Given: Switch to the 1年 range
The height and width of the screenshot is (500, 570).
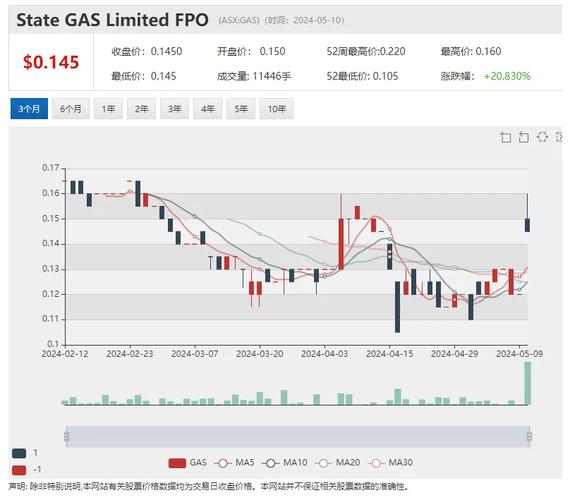Looking at the screenshot, I should click(108, 109).
